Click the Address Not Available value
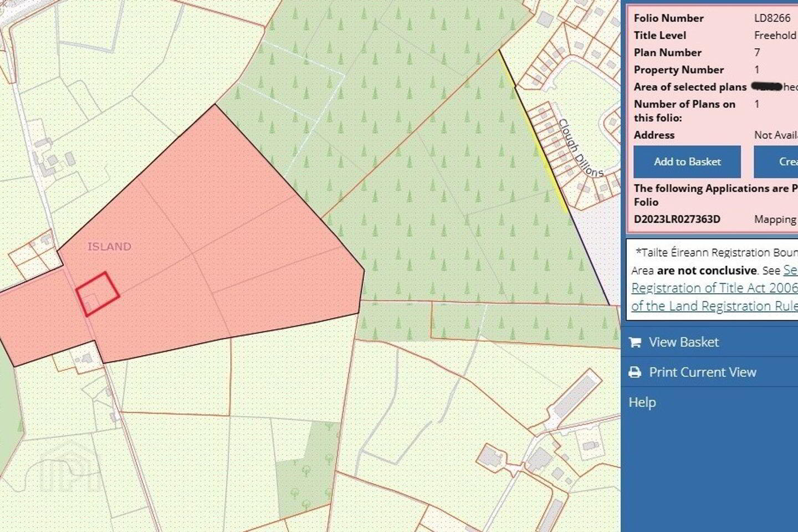The width and height of the screenshot is (798, 532). [x=776, y=135]
